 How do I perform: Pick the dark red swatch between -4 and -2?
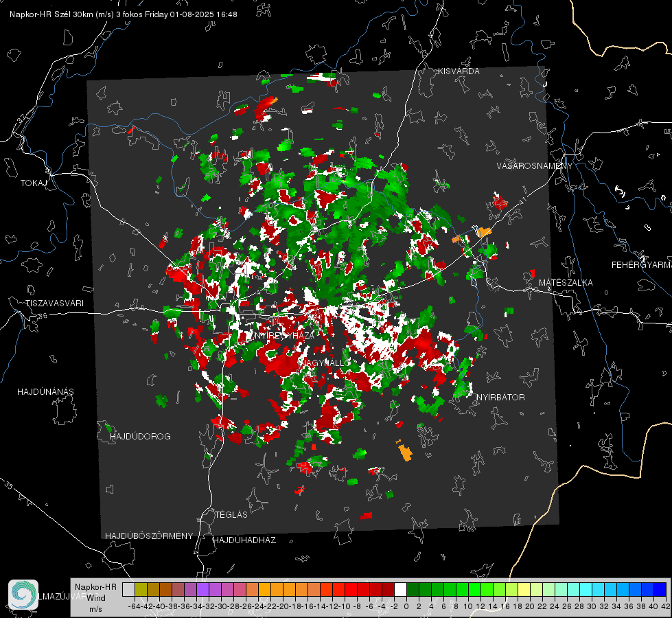389,589
